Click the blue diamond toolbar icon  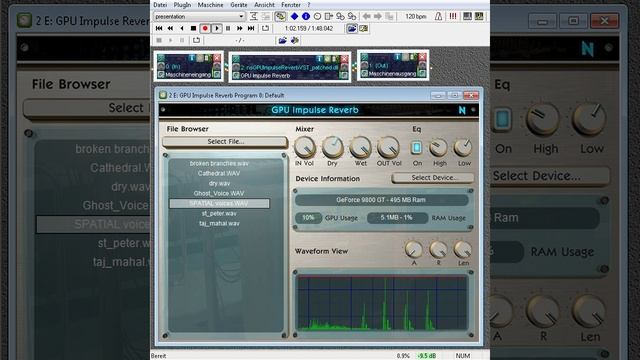[x=294, y=16]
